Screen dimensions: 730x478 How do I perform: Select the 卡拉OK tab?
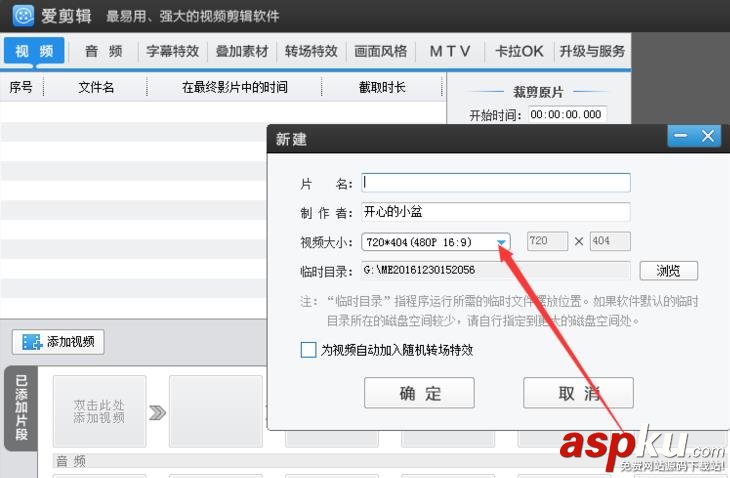519,51
